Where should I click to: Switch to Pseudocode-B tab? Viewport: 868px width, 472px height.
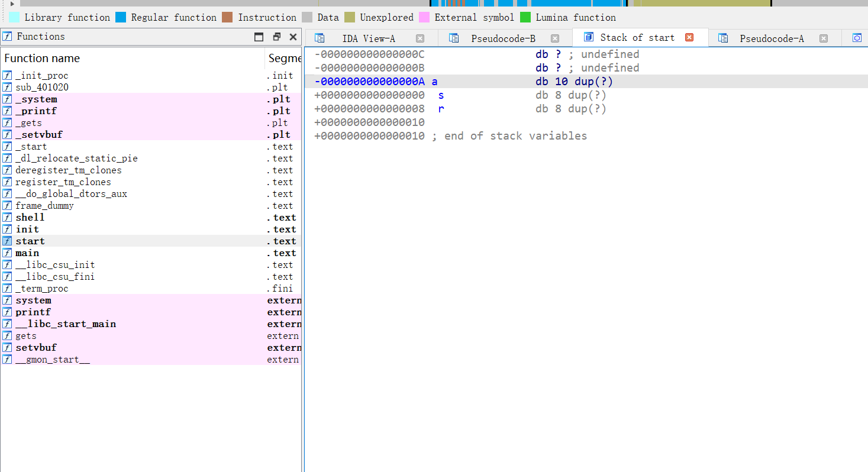[503, 38]
